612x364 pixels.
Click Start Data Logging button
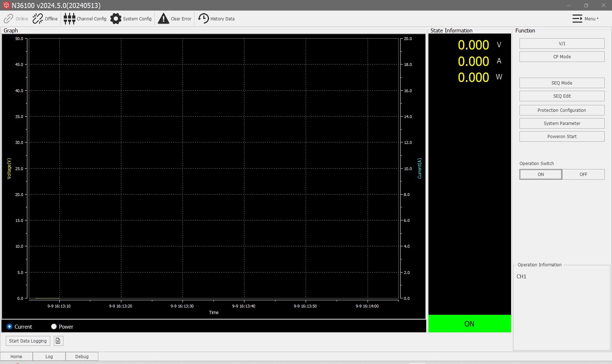point(28,341)
